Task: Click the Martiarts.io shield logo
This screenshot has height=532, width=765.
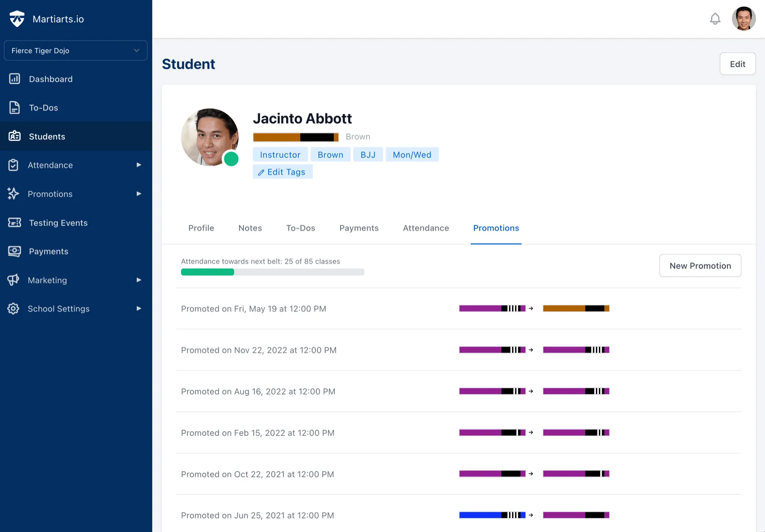Action: click(x=17, y=19)
